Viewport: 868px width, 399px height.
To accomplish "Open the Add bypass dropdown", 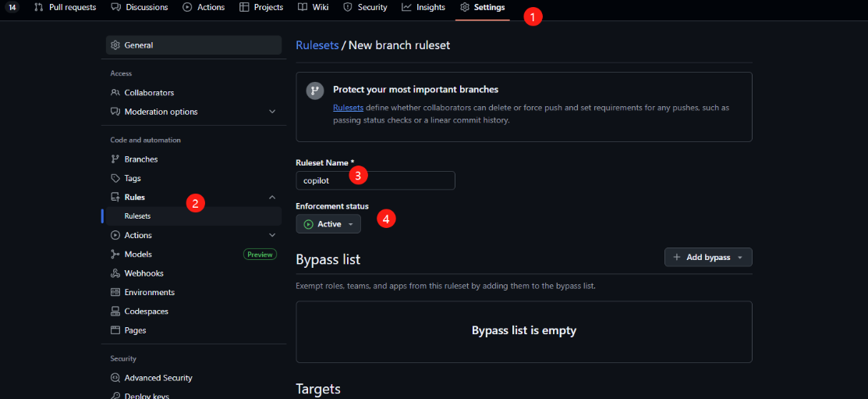I will point(708,257).
